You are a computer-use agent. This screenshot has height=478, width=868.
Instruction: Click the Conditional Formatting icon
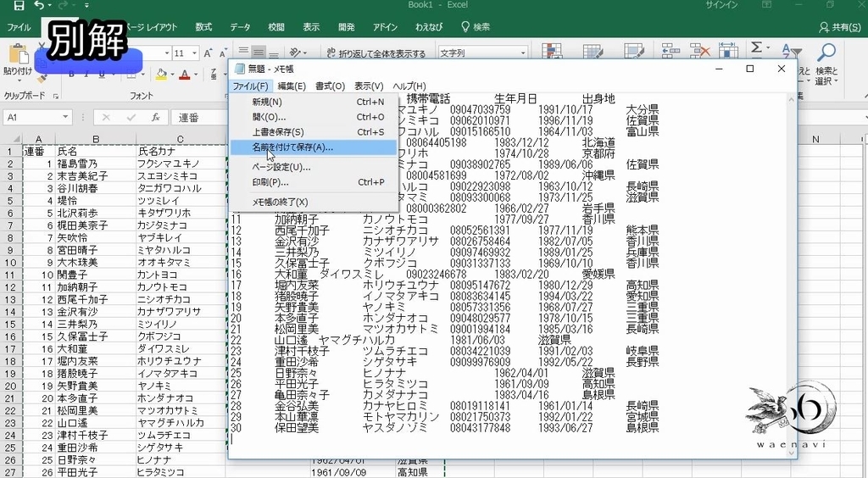coord(551,52)
